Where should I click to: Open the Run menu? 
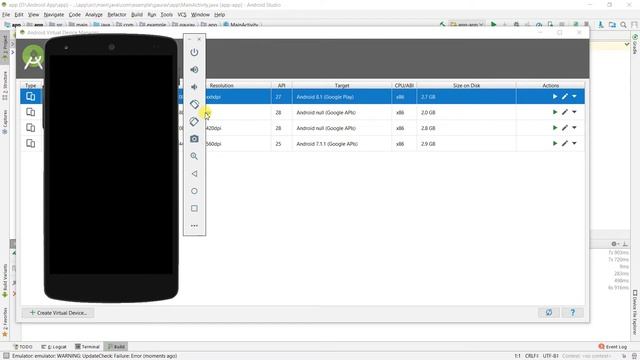152,14
